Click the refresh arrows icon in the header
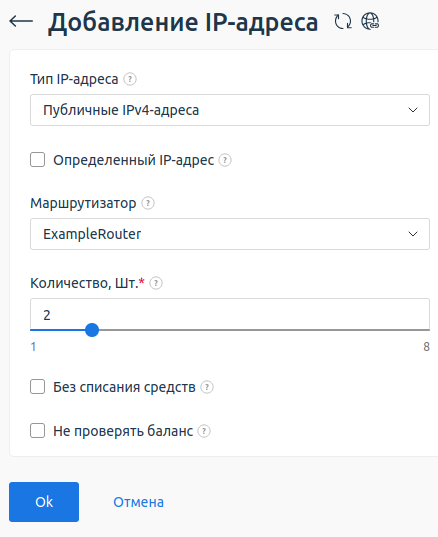Image resolution: width=438 pixels, height=537 pixels. coord(343,21)
